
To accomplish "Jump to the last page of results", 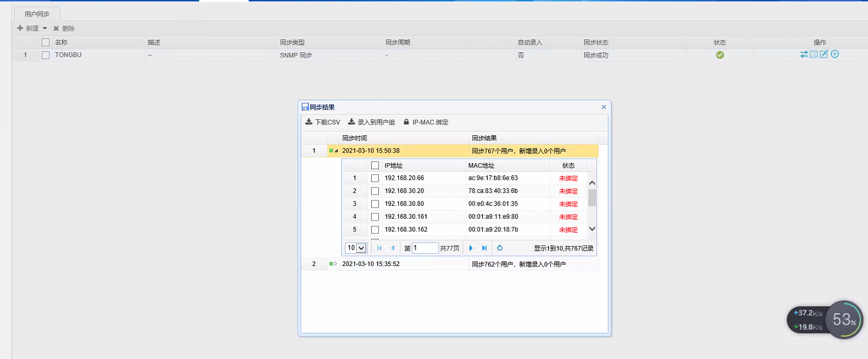I will tap(484, 248).
